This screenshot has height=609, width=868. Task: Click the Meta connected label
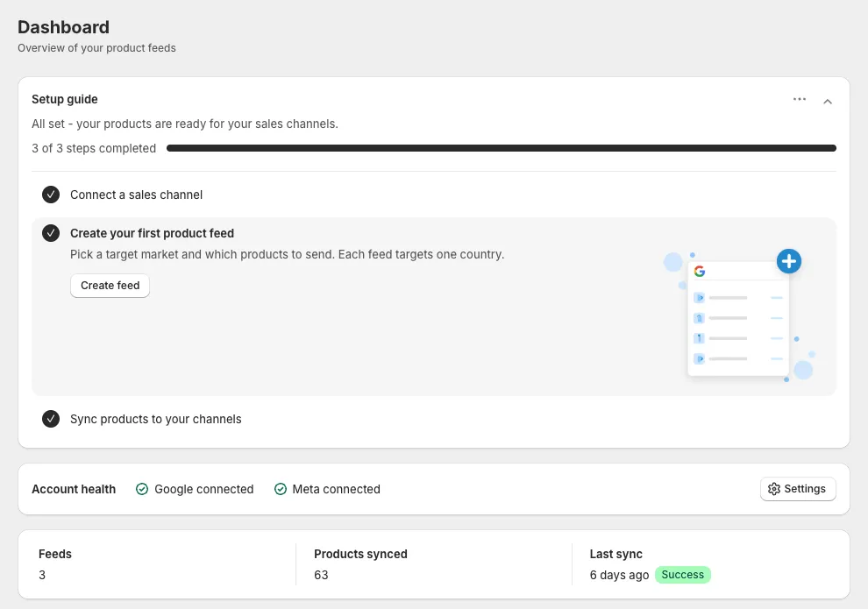click(336, 489)
